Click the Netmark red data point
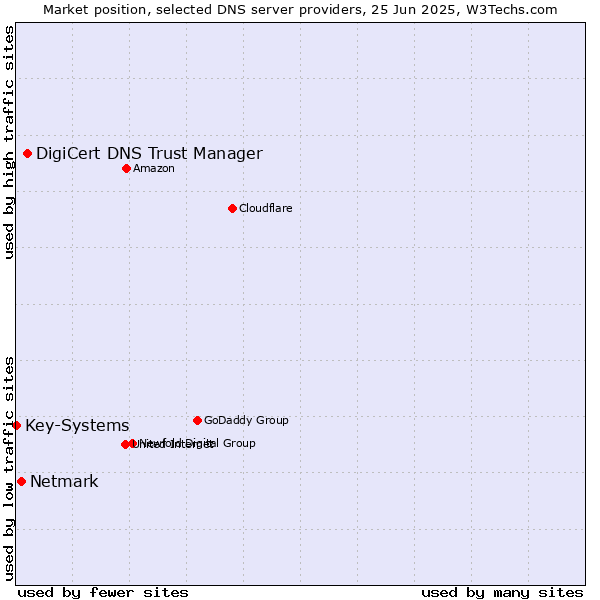This screenshot has height=600, width=600. click(21, 481)
